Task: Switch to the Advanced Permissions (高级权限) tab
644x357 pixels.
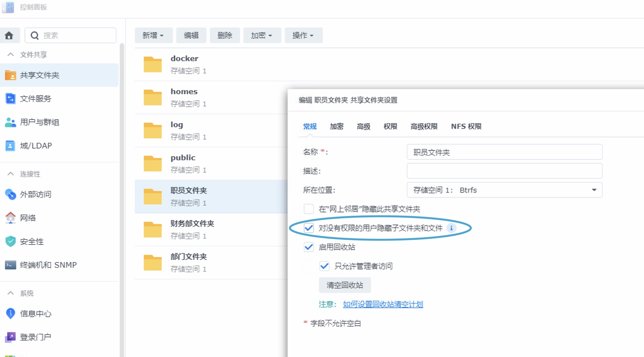Action: (424, 126)
